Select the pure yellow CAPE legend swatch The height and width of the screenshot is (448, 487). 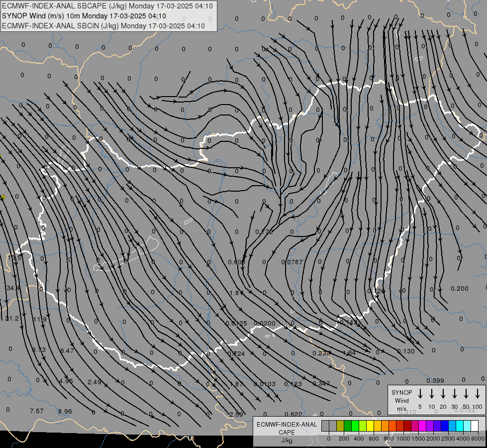[370, 426]
